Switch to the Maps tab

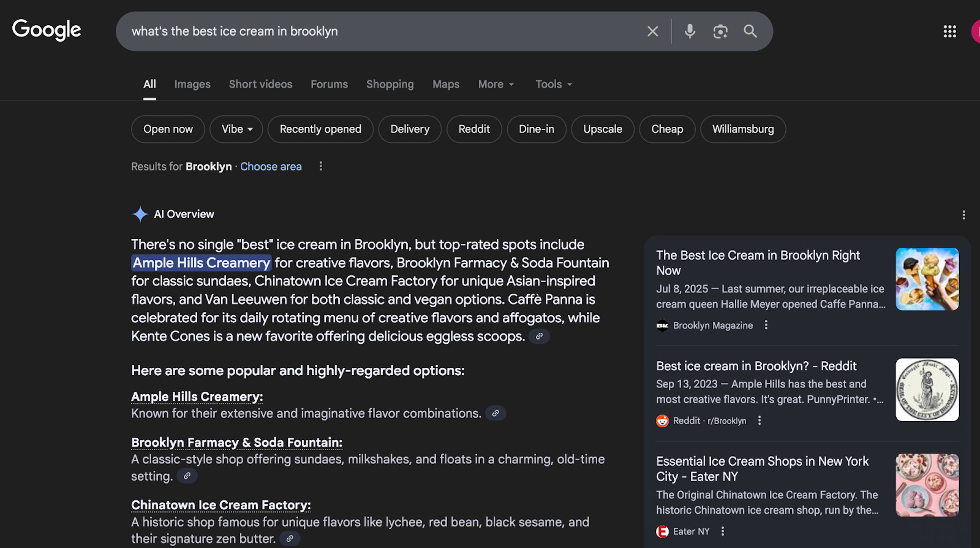coord(446,85)
